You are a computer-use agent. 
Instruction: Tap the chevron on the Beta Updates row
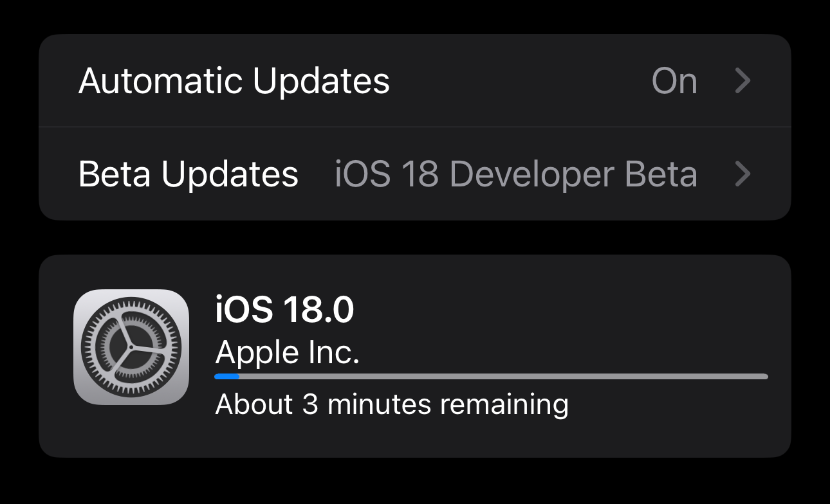[743, 174]
